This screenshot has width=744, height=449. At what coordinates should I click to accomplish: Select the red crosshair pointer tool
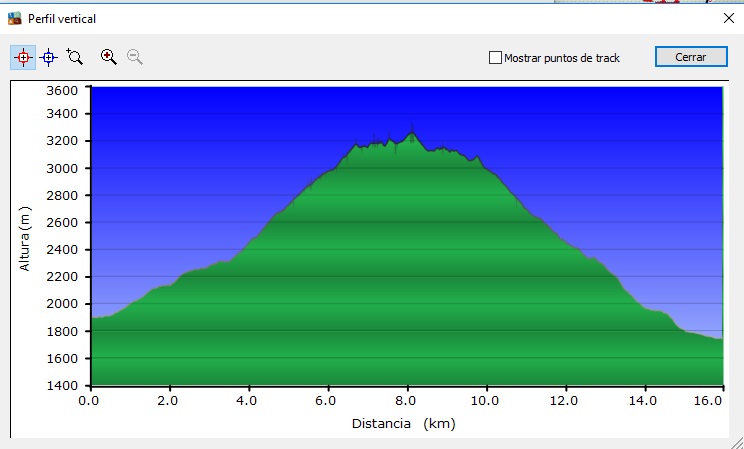23,57
